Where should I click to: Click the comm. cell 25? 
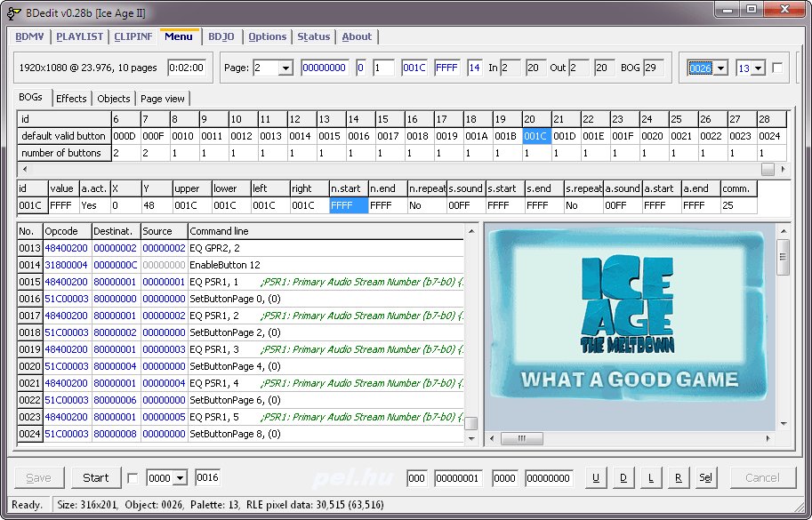click(739, 205)
